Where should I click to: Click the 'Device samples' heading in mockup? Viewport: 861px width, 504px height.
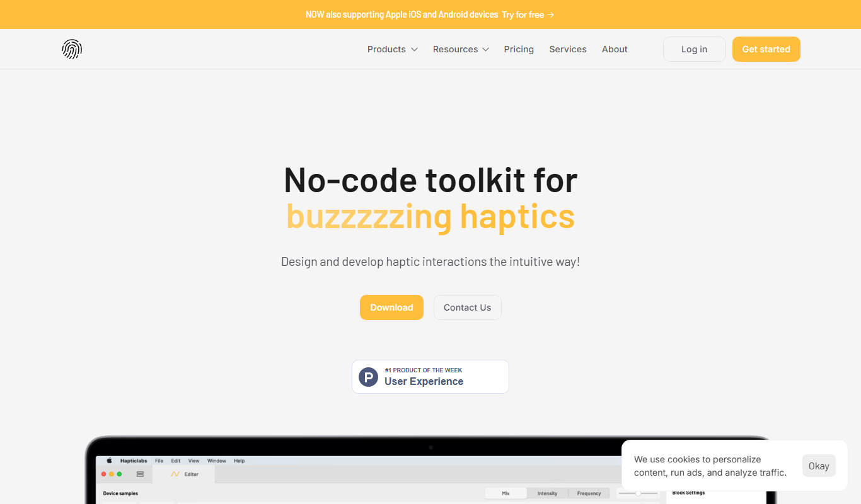point(120,493)
